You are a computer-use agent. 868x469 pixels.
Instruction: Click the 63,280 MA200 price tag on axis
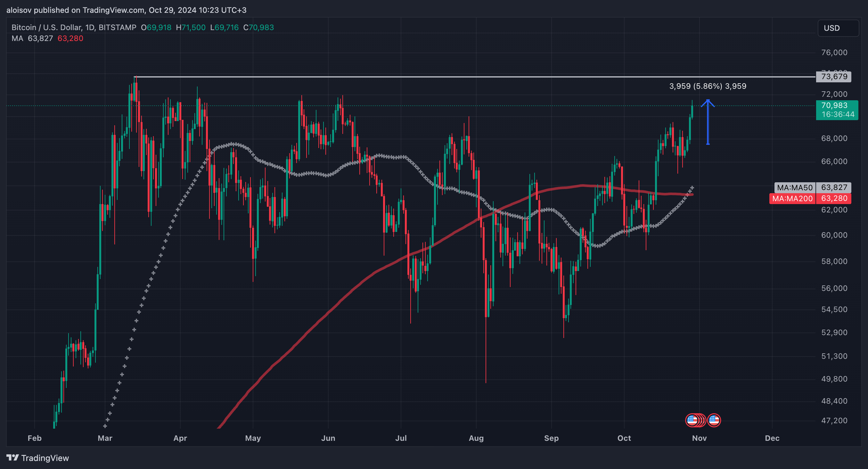click(834, 198)
